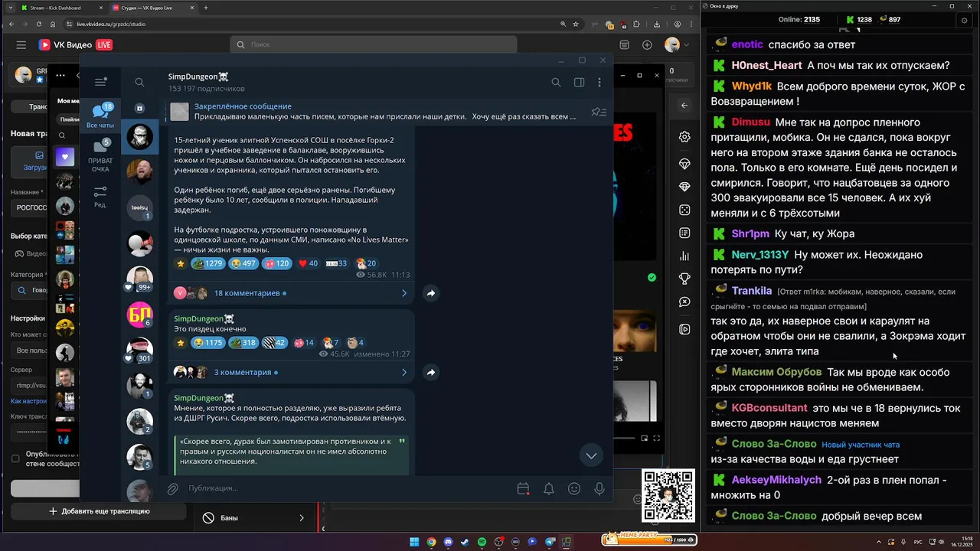Open Kick trophy icon
Screen dimensions: 980x551
coord(684,279)
